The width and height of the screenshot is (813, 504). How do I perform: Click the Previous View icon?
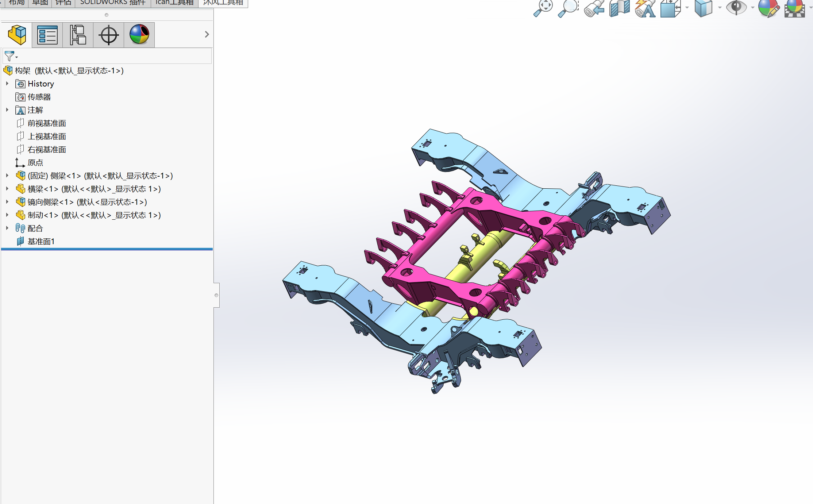[x=594, y=8]
